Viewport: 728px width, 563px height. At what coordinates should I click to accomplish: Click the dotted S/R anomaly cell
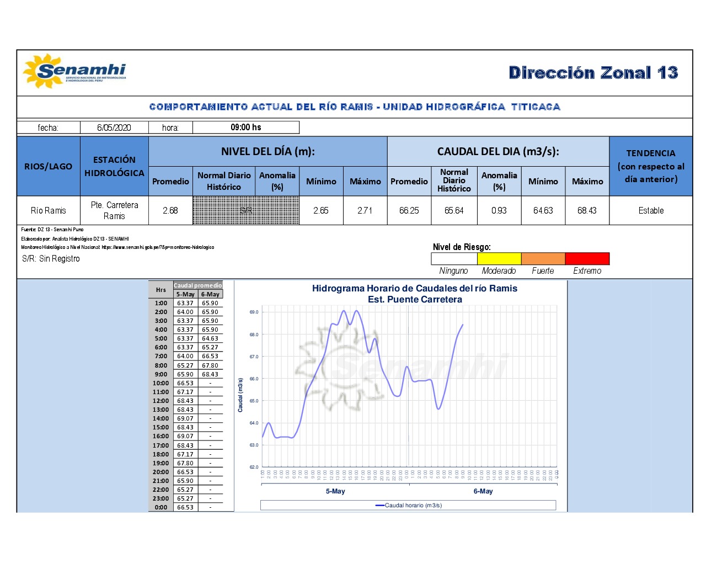[246, 210]
